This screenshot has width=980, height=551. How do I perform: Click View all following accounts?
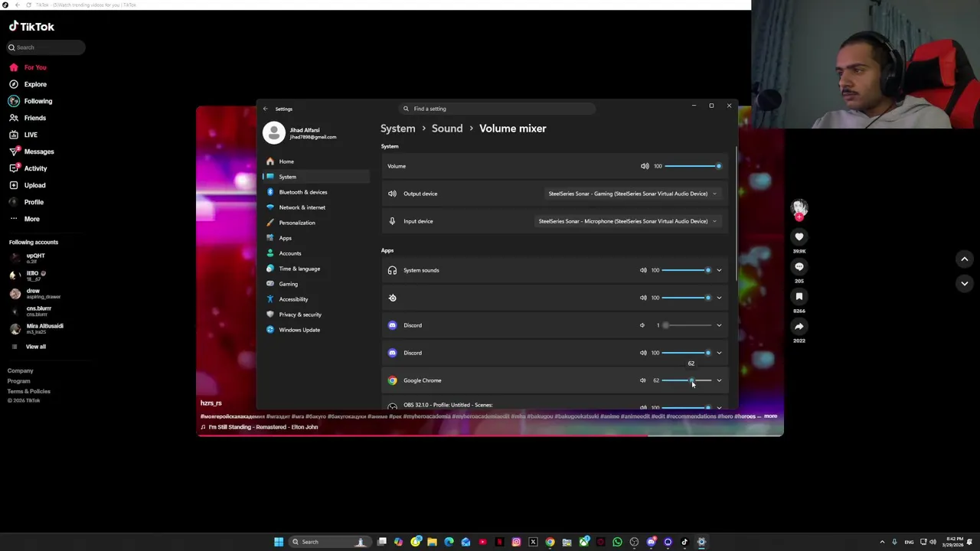pos(35,347)
